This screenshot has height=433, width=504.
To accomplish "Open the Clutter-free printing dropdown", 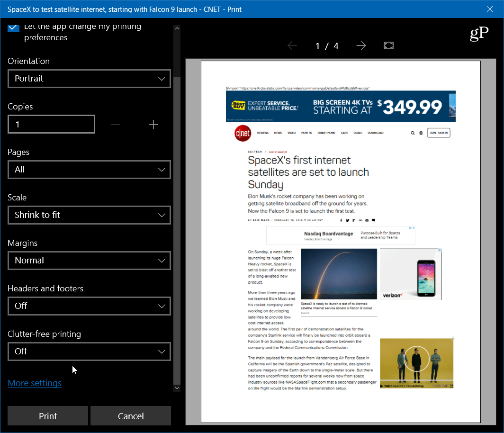I will point(89,352).
